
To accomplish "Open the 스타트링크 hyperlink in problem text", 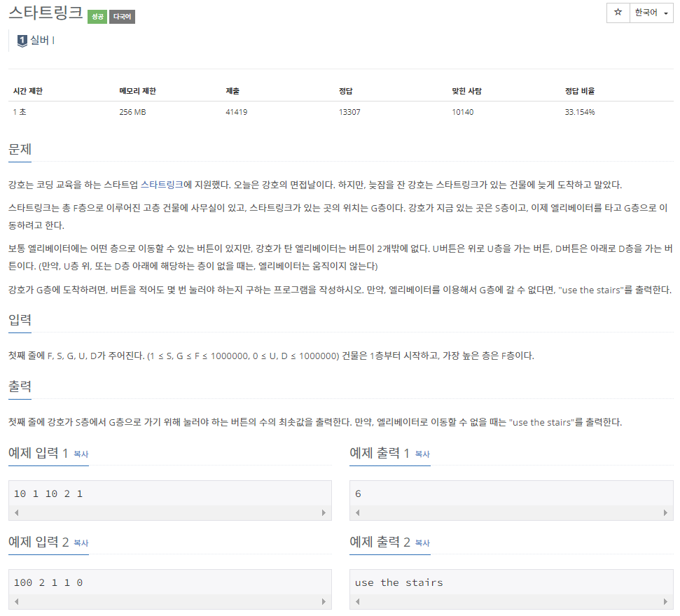I will pos(162,185).
